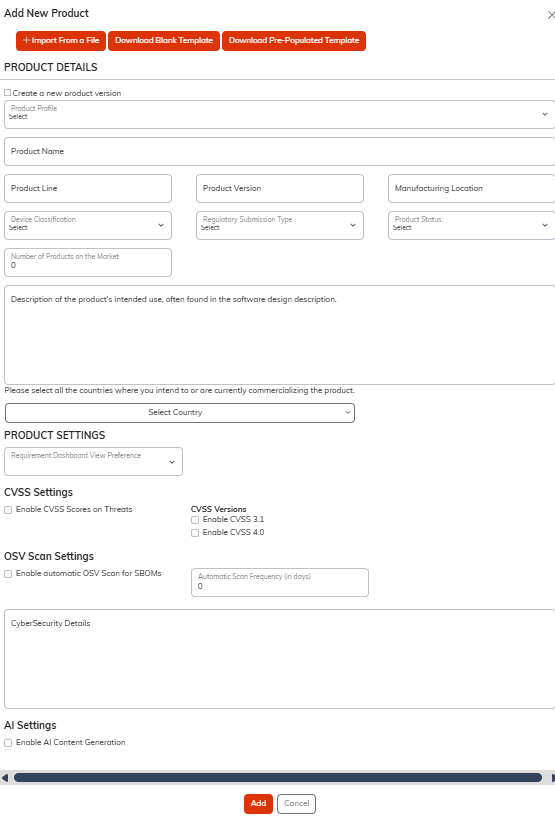The width and height of the screenshot is (555, 817).
Task: Enable automatic OSV Scan for SBOMs
Action: click(x=8, y=574)
